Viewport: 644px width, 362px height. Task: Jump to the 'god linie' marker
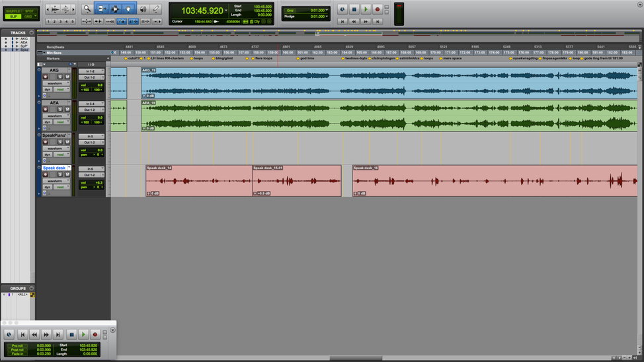click(306, 58)
